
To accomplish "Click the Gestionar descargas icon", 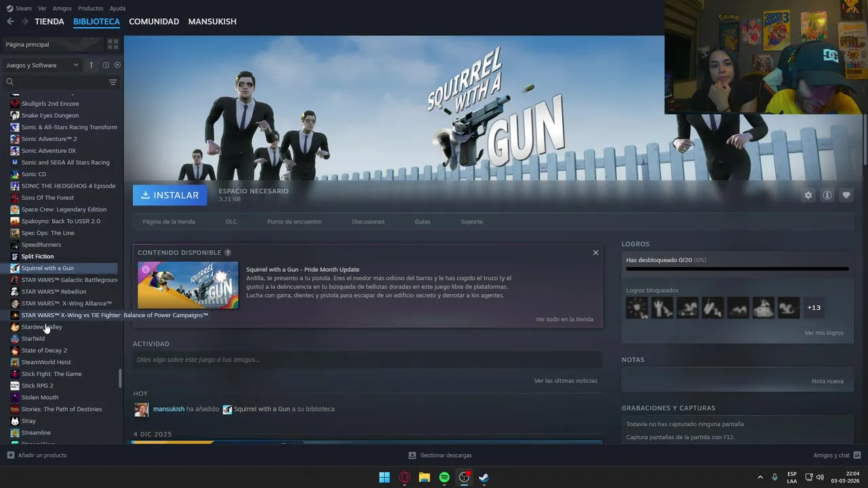I will click(x=412, y=455).
